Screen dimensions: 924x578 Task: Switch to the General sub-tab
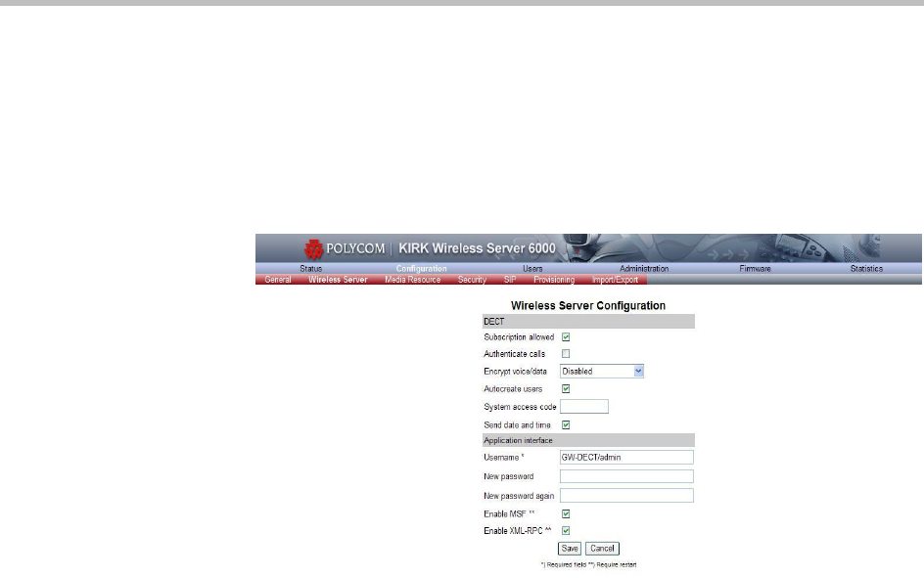coord(278,280)
